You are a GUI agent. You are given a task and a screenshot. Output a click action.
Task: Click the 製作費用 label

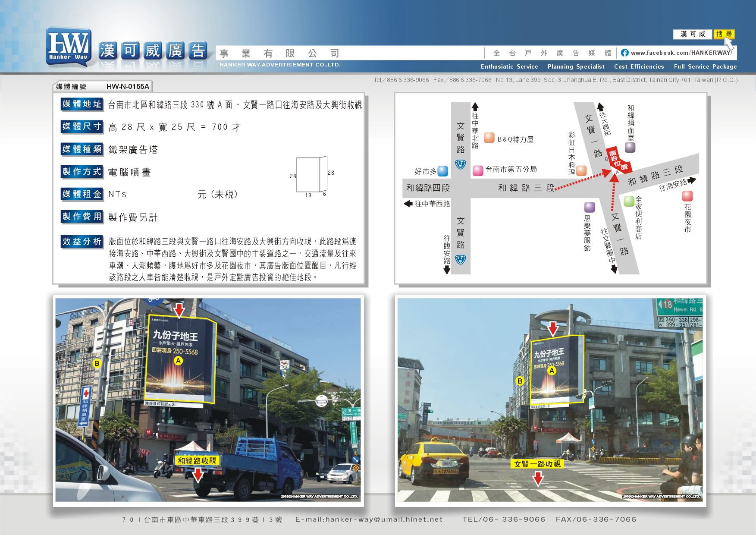click(x=82, y=217)
